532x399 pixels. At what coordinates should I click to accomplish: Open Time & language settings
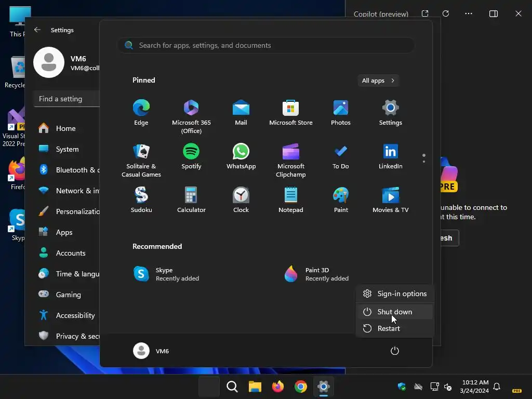(68, 274)
